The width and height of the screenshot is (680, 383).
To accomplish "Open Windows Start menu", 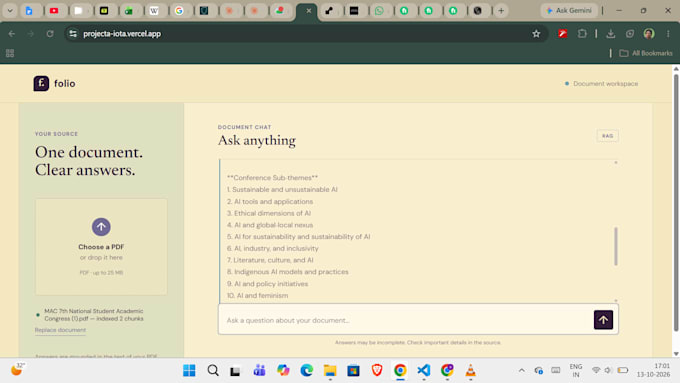I will coord(189,370).
